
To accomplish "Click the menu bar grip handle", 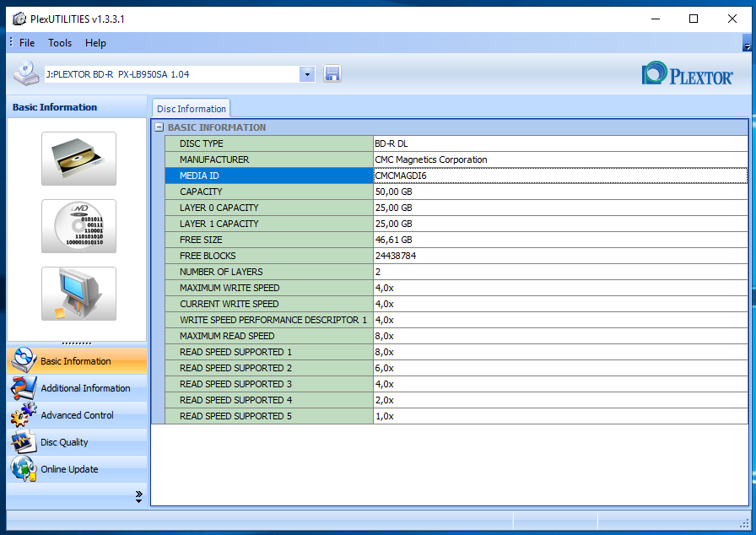I will pyautogui.click(x=11, y=42).
